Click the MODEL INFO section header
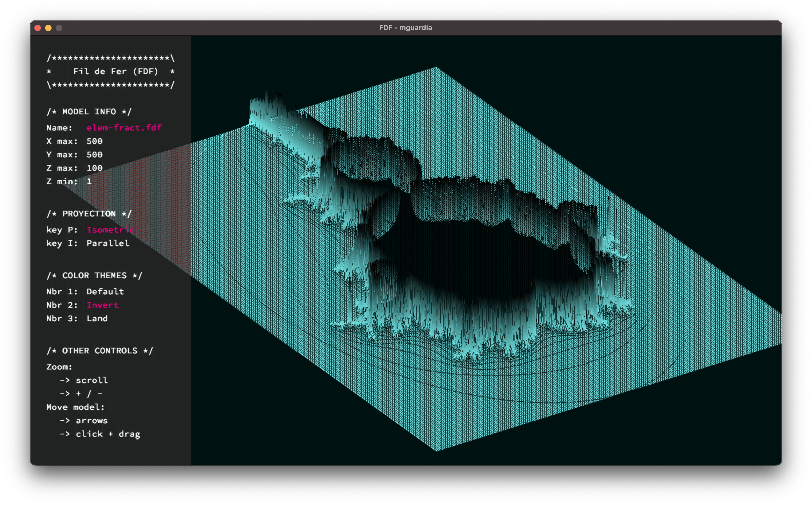 tap(89, 111)
